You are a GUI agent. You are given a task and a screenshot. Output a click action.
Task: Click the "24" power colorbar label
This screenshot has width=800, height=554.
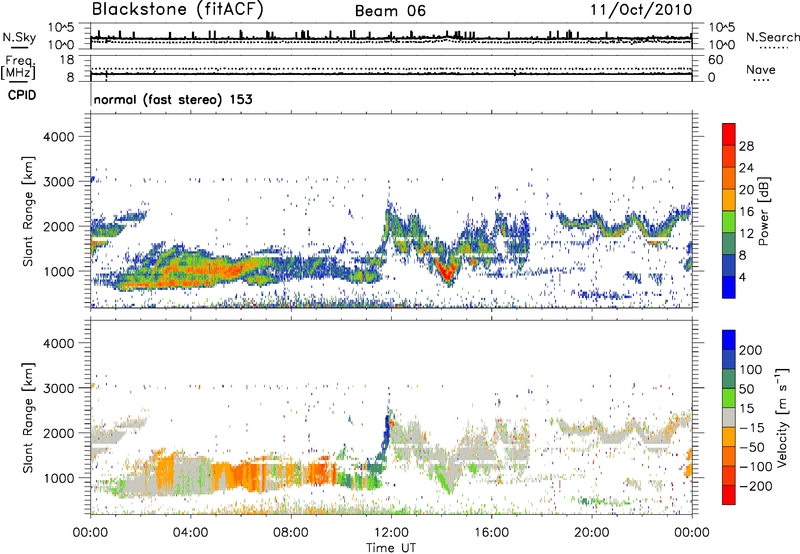point(746,168)
